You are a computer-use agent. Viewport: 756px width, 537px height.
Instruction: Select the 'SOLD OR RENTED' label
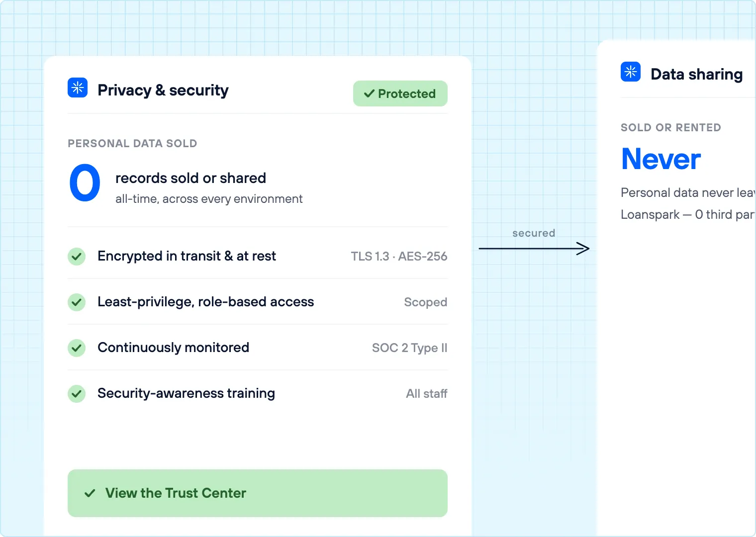(x=671, y=128)
